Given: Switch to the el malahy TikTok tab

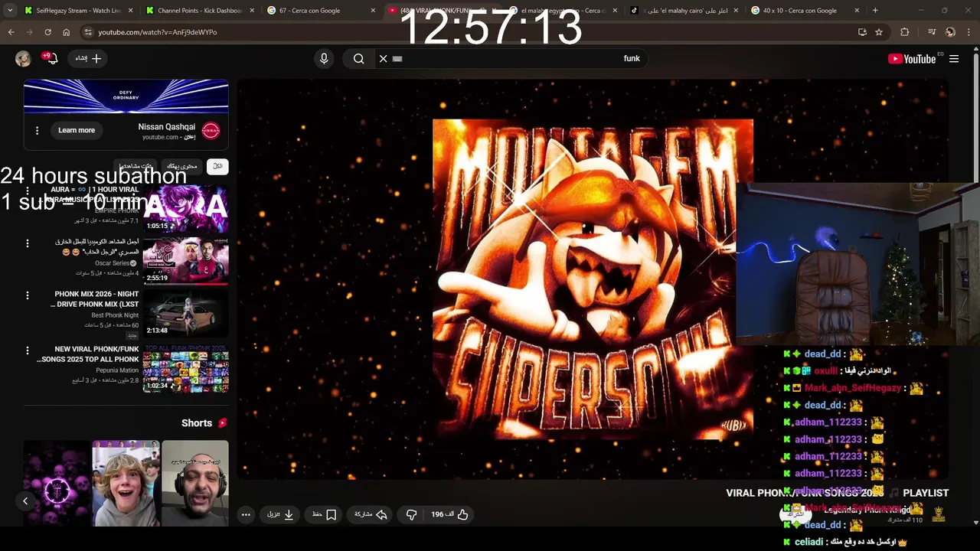Looking at the screenshot, I should [683, 11].
